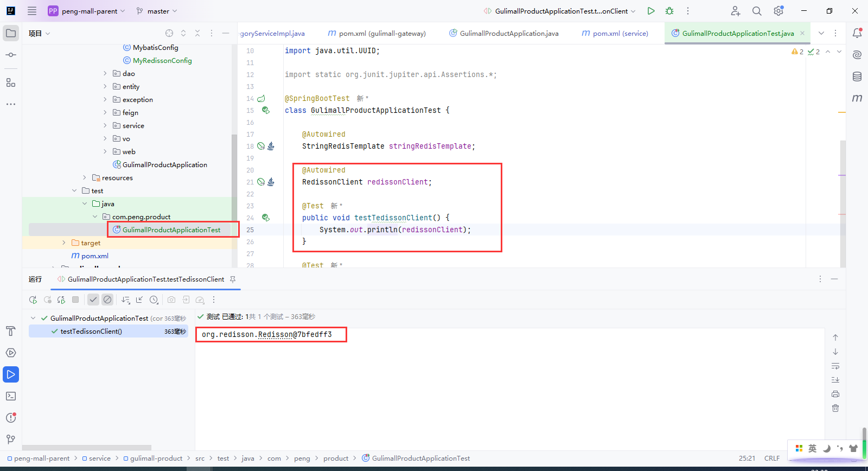Toggle show passed tests
Image resolution: width=868 pixels, height=471 pixels.
[x=93, y=300]
